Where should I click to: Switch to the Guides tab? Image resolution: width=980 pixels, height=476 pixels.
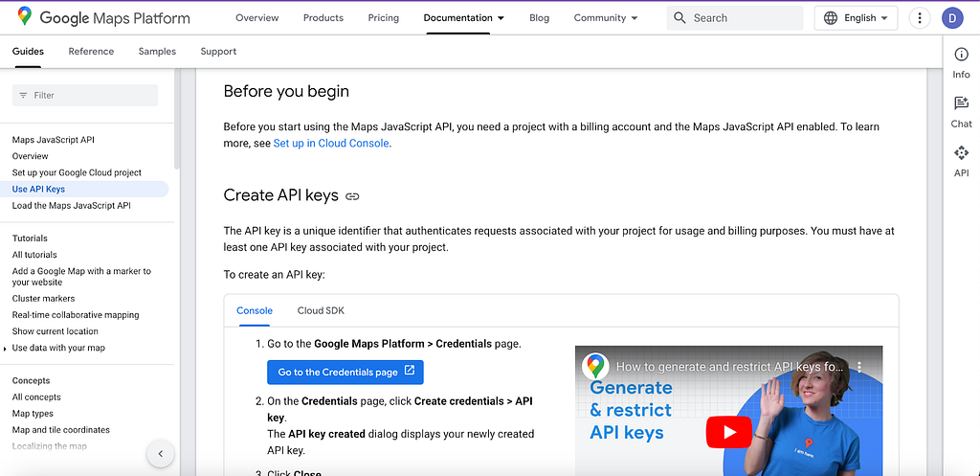(x=28, y=52)
